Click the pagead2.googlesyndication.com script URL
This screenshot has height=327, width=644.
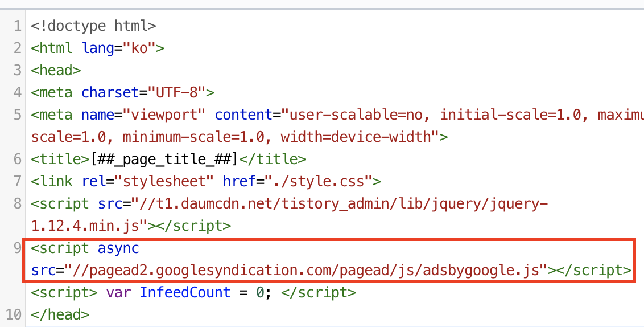306,270
